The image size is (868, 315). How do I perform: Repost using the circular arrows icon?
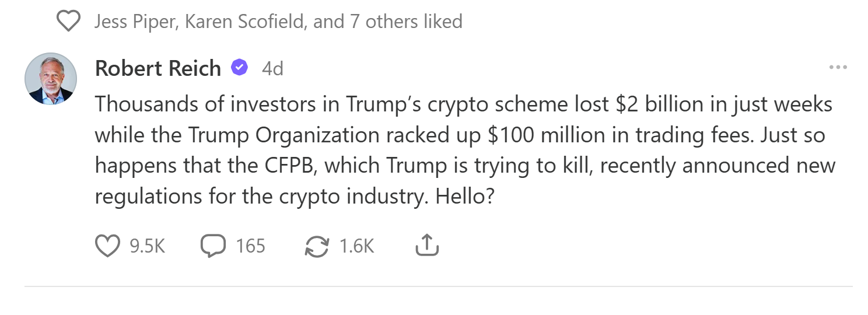[x=317, y=246]
